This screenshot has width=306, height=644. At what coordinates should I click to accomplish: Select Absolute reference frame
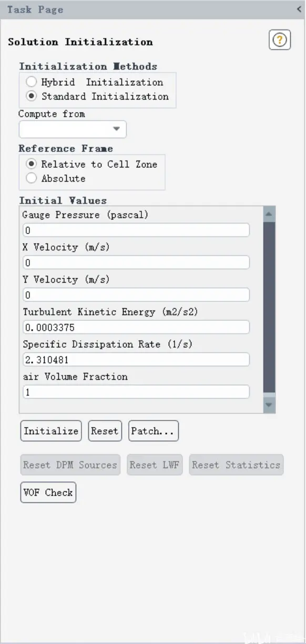[x=32, y=178]
